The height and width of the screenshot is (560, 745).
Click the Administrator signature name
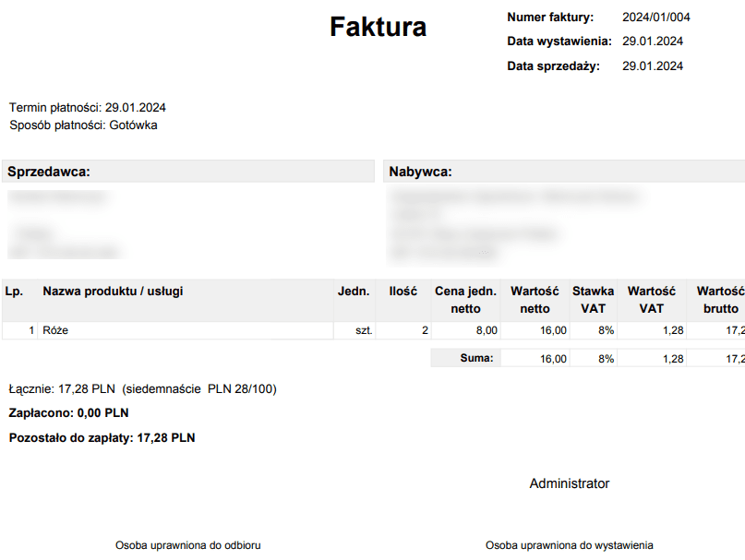pyautogui.click(x=569, y=483)
